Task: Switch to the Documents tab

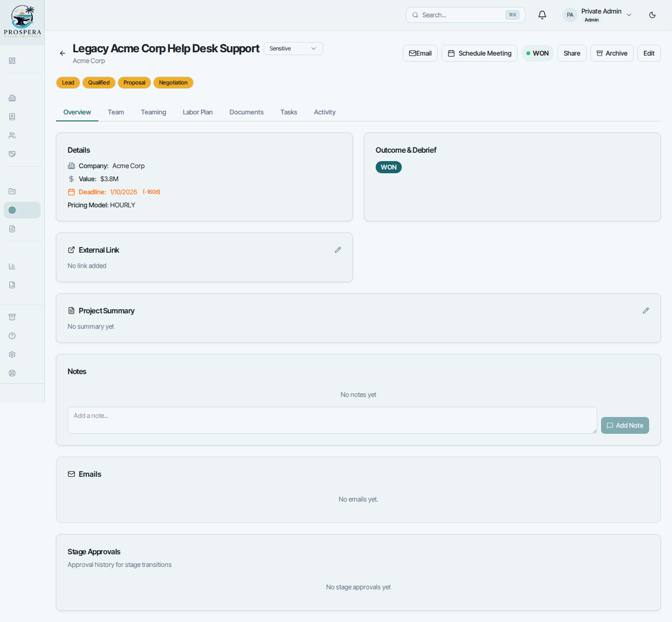Action: 246,112
